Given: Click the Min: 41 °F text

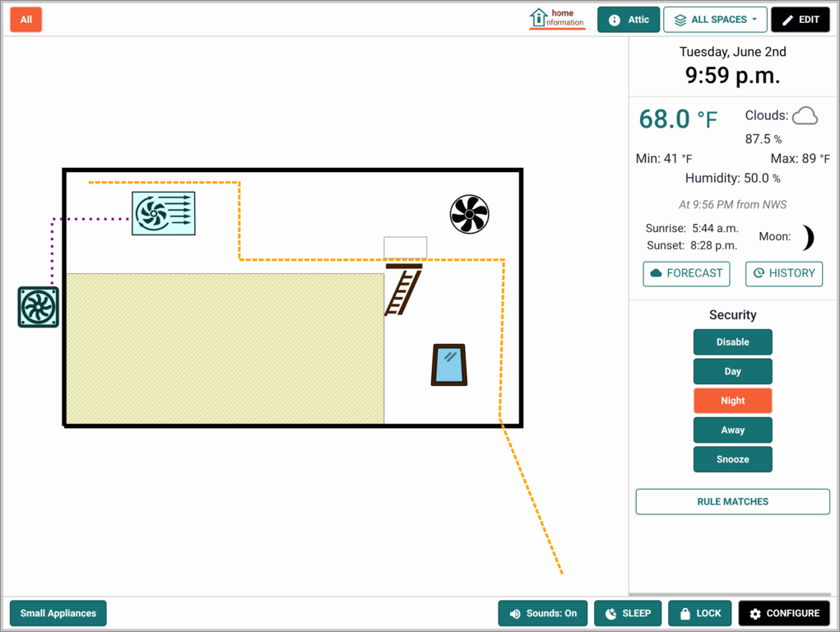Looking at the screenshot, I should pyautogui.click(x=664, y=159).
